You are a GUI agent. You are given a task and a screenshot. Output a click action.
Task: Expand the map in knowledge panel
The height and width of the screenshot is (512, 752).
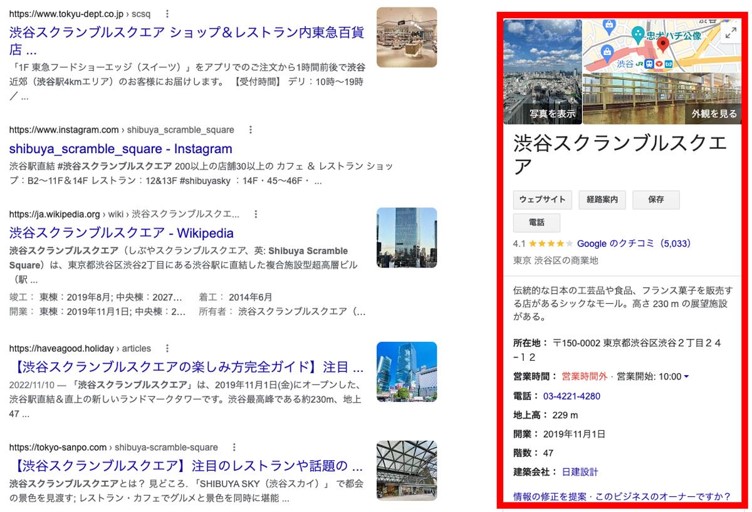[730, 33]
